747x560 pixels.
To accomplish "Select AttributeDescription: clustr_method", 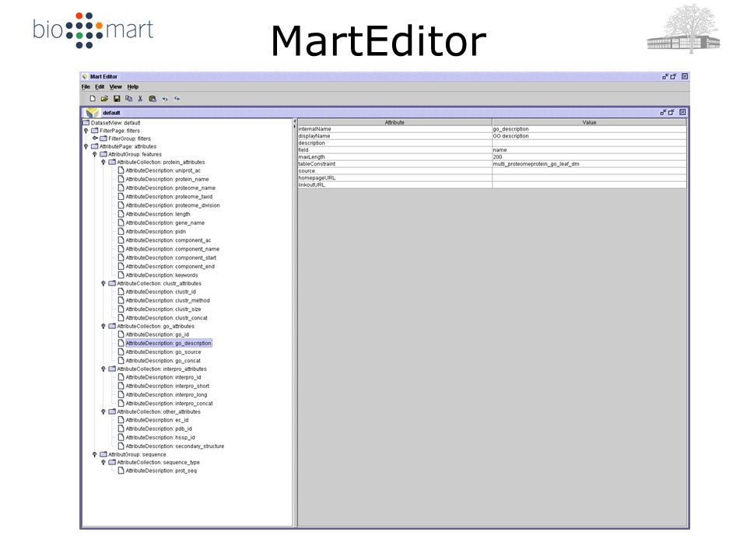I will [168, 300].
